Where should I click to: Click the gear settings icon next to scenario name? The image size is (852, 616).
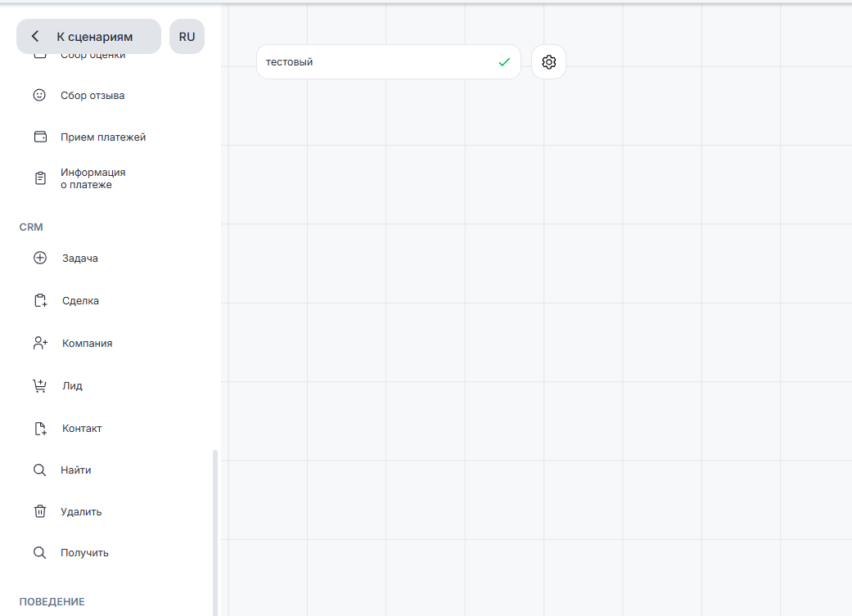pos(548,62)
